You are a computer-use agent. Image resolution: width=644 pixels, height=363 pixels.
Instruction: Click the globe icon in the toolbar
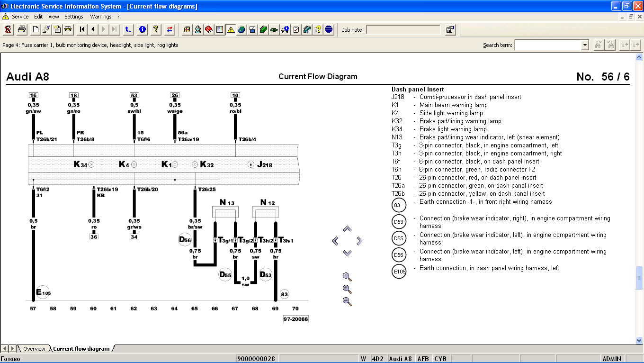pyautogui.click(x=241, y=29)
